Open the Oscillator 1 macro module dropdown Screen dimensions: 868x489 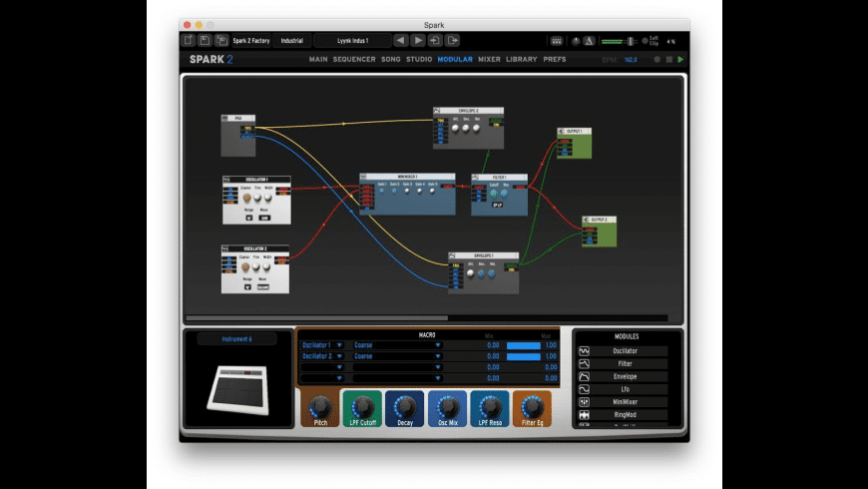[322, 345]
